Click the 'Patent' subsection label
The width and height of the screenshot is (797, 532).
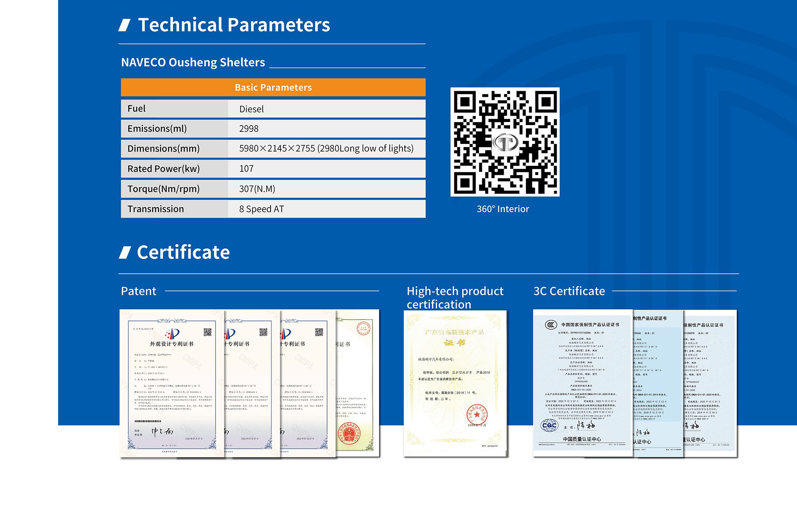pos(139,291)
